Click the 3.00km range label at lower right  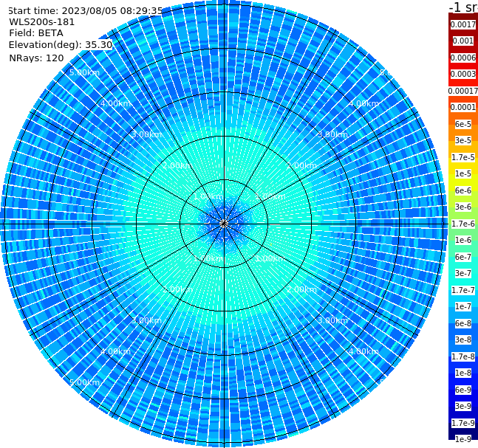click(332, 320)
